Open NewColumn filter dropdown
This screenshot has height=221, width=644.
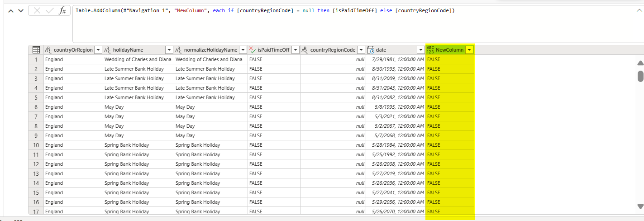point(469,50)
